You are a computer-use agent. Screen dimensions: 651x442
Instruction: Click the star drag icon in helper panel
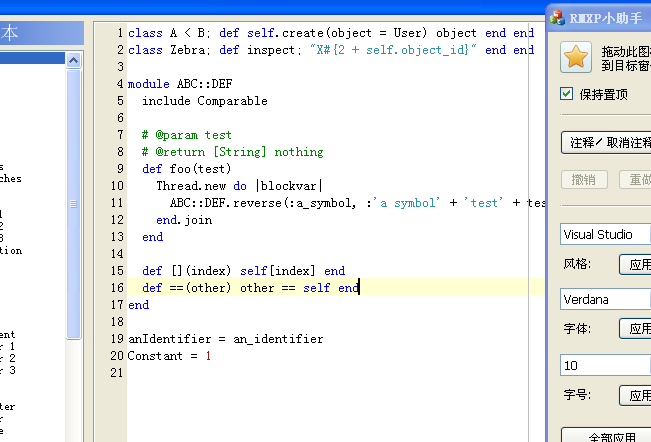(576, 57)
